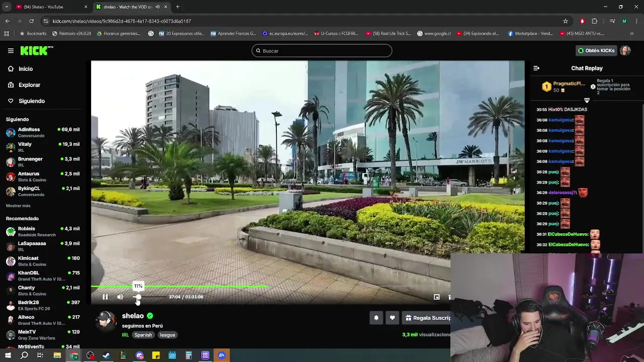The height and width of the screenshot is (362, 644).
Task: Open LaSapaaaaa recommended channel
Action: pos(43,246)
